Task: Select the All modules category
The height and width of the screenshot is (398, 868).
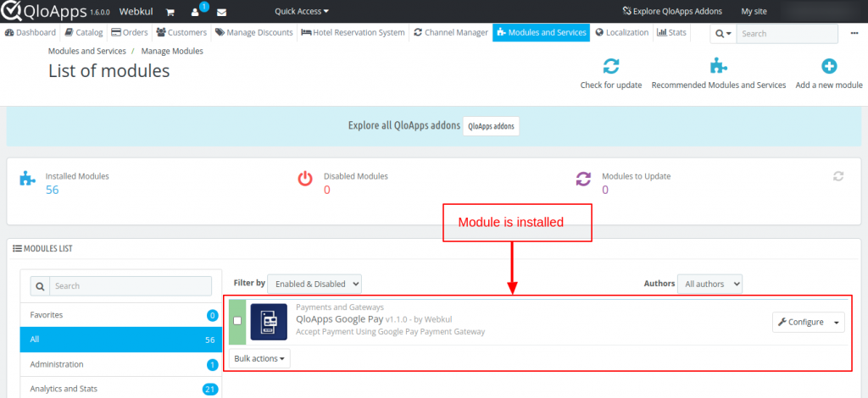Action: pyautogui.click(x=120, y=340)
